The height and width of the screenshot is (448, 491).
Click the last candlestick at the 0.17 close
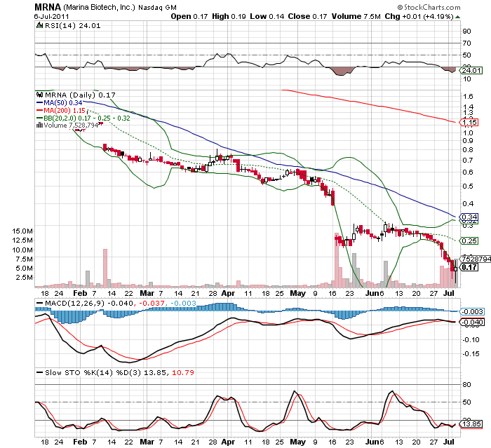tap(456, 269)
